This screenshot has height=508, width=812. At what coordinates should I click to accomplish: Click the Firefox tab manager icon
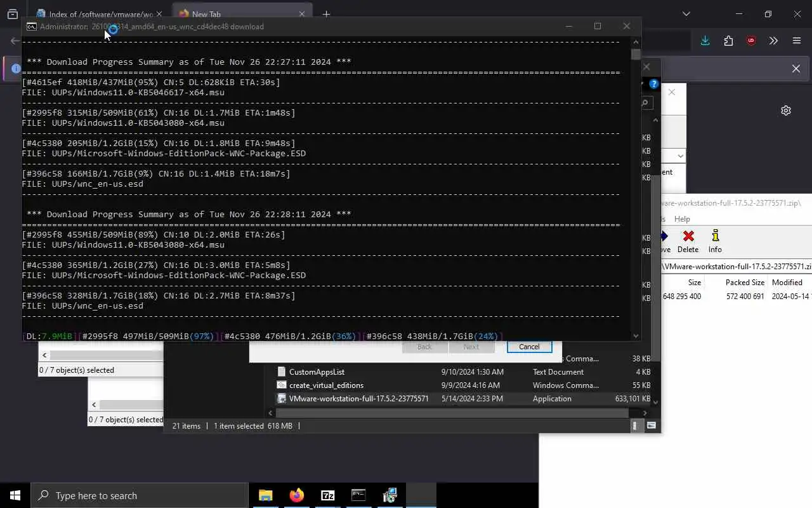(x=13, y=14)
